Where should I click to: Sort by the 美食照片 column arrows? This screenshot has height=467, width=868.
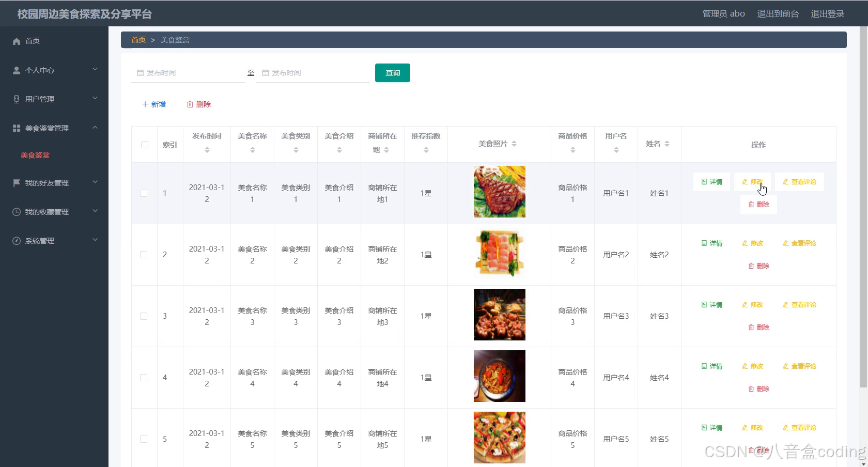[514, 144]
